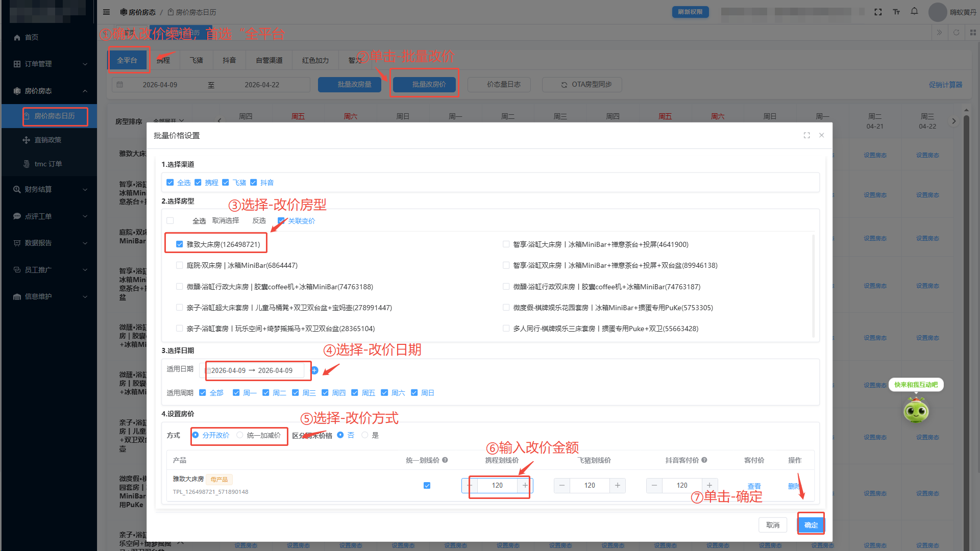Select 是 for weekend price differentiation
Viewport: 980px width, 551px height.
click(365, 435)
